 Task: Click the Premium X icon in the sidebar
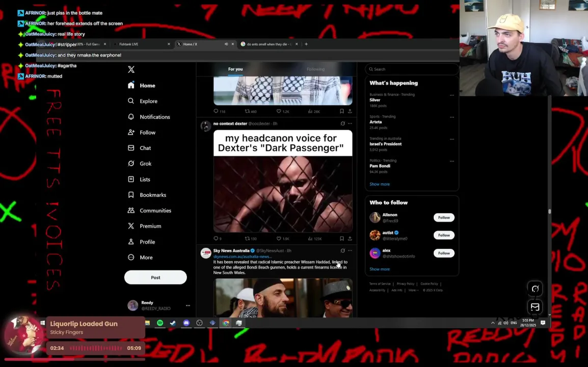pos(131,226)
